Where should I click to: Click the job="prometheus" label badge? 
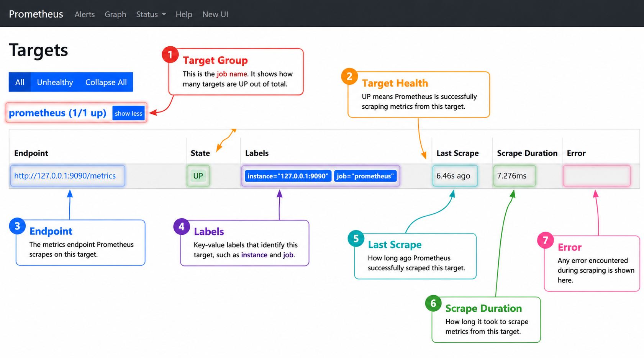[x=365, y=176]
